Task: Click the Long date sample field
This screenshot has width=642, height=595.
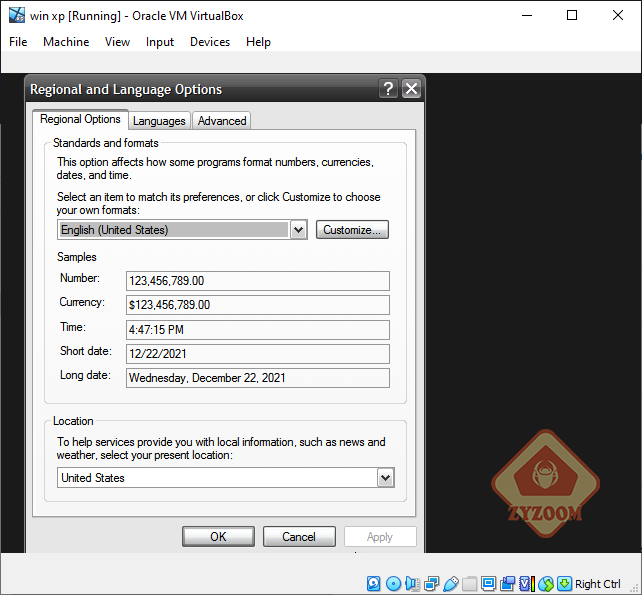Action: (x=258, y=378)
